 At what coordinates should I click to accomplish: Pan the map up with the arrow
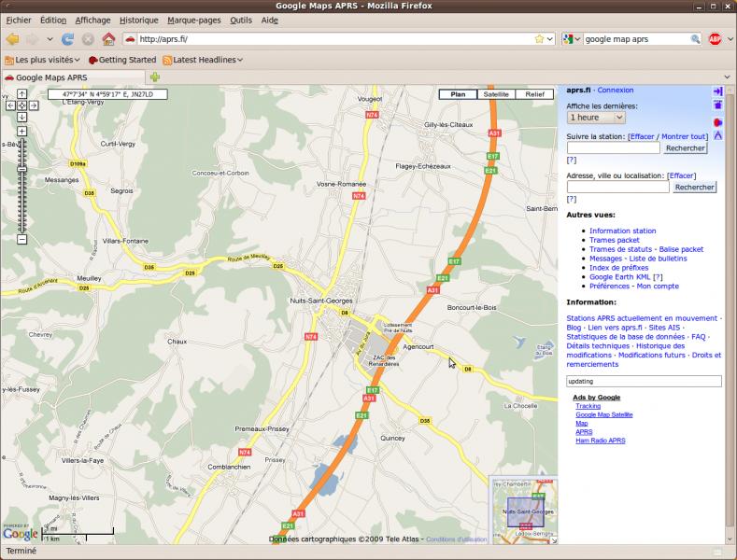point(22,94)
